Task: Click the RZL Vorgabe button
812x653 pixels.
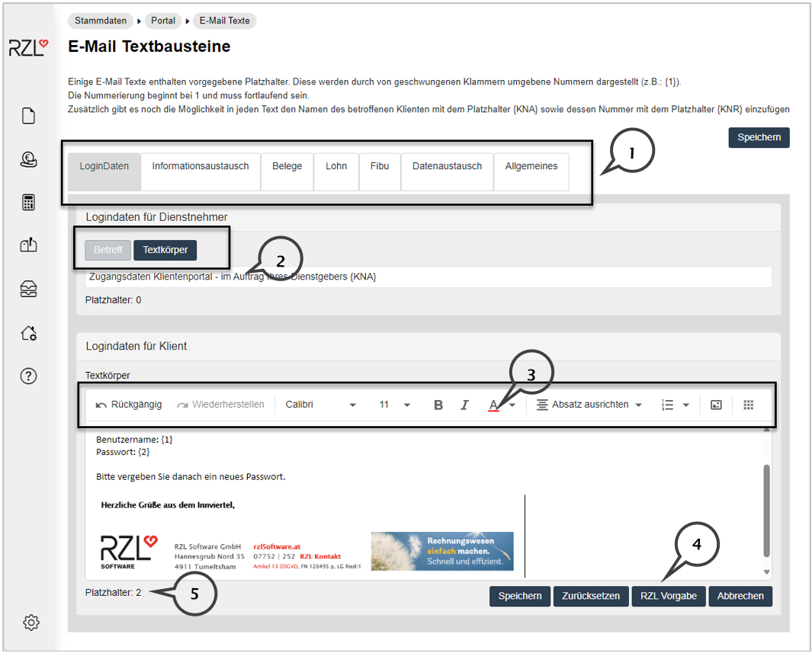Action: [x=668, y=596]
